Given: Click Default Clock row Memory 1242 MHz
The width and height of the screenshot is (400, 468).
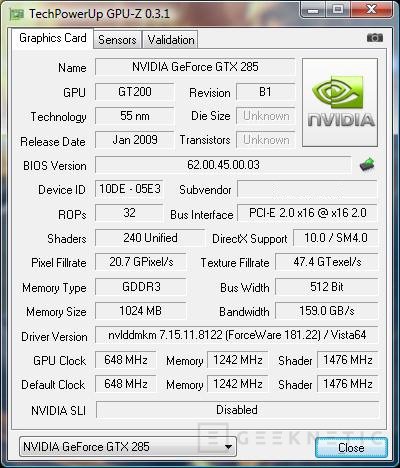Looking at the screenshot, I should tap(238, 384).
